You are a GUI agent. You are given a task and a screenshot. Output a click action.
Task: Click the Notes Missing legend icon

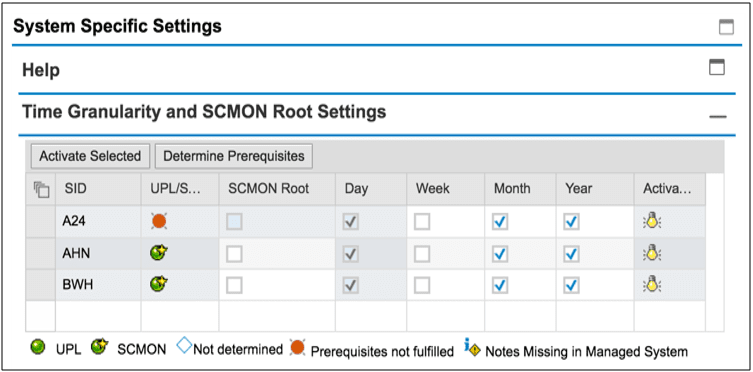pyautogui.click(x=473, y=348)
